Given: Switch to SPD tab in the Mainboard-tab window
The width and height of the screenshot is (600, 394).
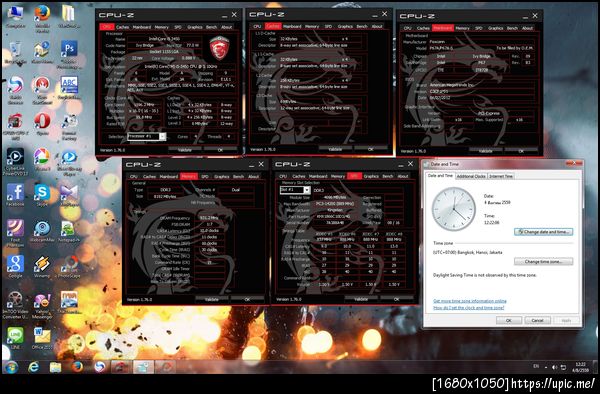Looking at the screenshot, I should pos(479,28).
